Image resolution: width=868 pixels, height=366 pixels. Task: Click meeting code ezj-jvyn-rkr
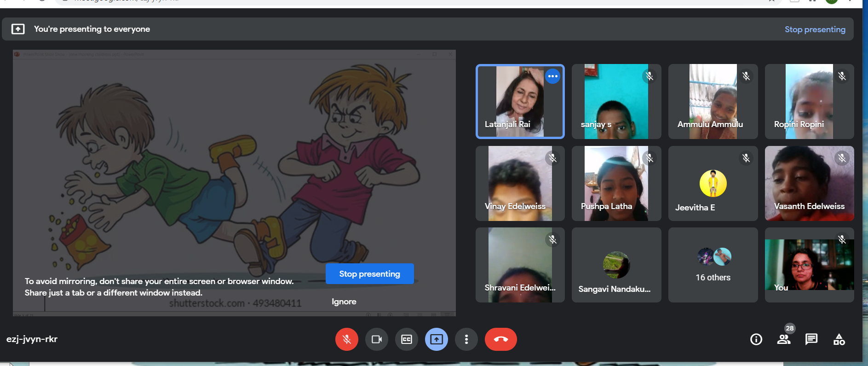pyautogui.click(x=32, y=339)
